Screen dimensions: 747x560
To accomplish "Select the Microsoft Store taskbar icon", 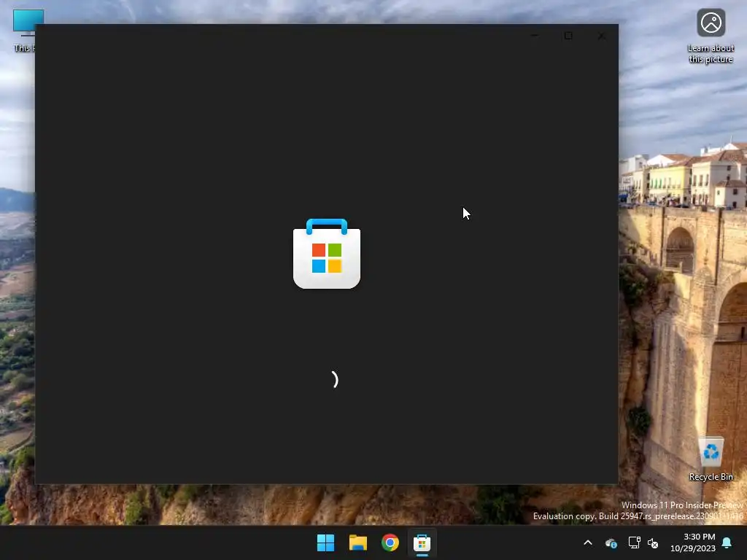I will coord(422,542).
